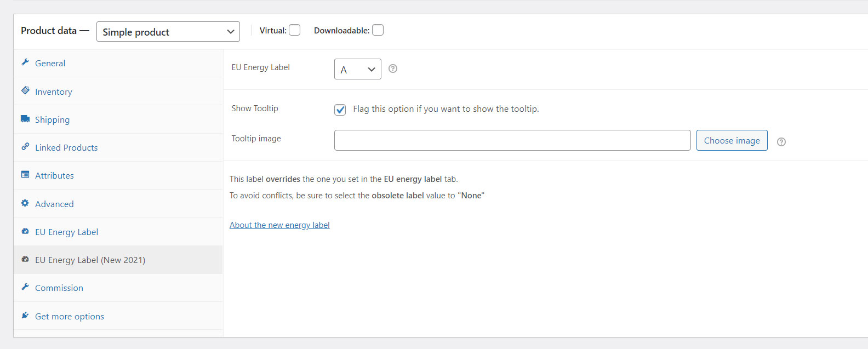Click the wrench icon beside General
Screen dimensions: 868x349
coord(25,62)
